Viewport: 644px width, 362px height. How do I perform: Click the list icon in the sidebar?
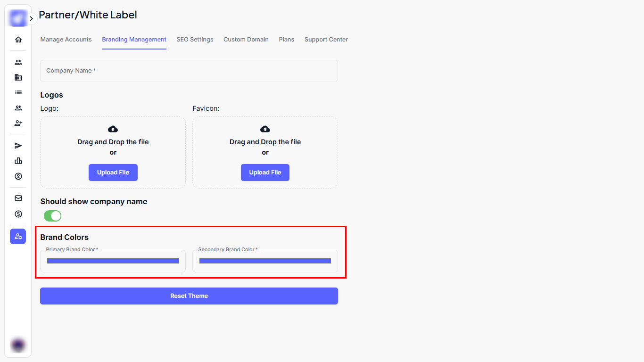click(x=18, y=93)
